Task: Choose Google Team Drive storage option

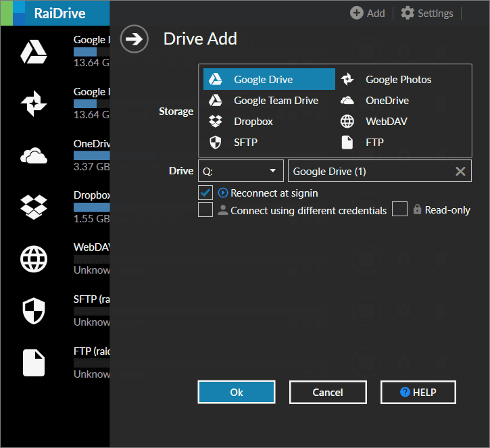Action: point(276,101)
